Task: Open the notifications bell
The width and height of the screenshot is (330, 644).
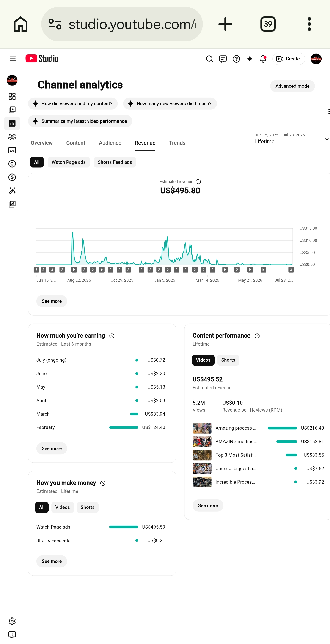Action: 263,59
